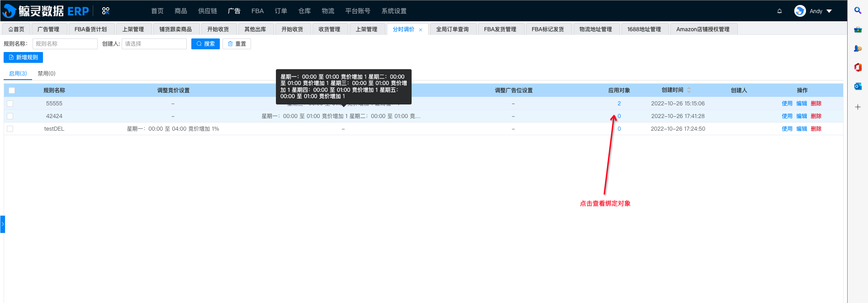Open the sidebar people-games icon

(x=858, y=48)
